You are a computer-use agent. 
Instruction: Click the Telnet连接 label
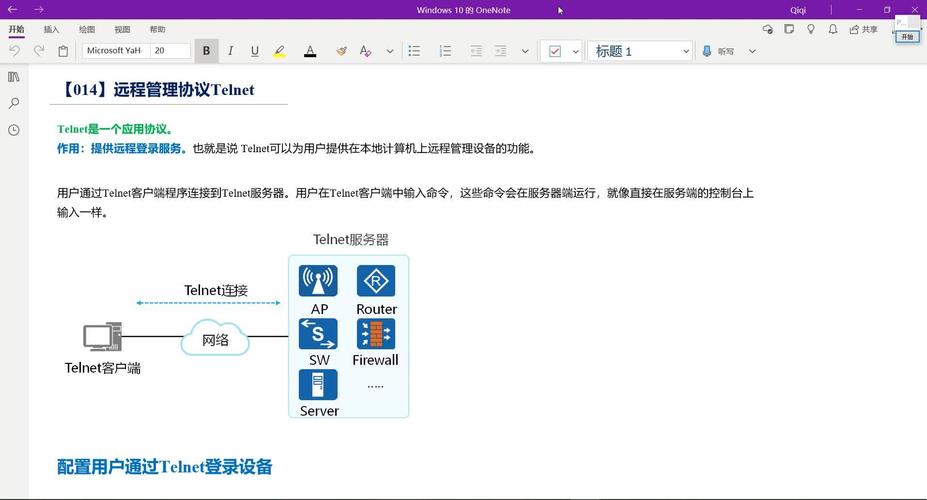216,290
